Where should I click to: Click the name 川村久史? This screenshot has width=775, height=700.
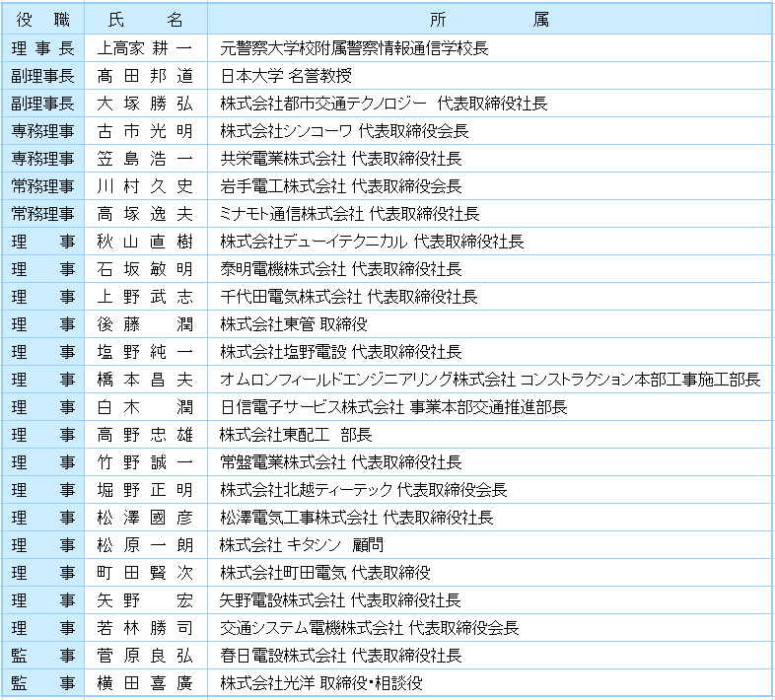click(146, 186)
